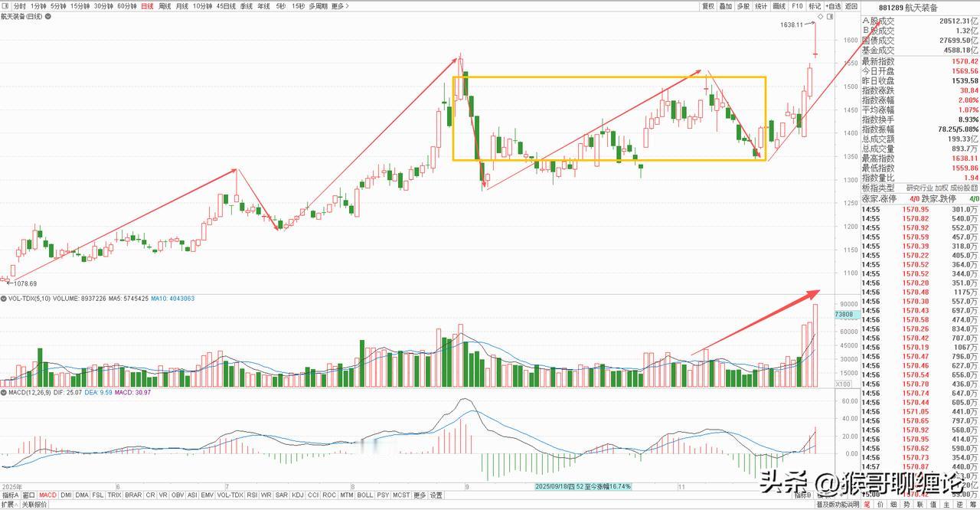980x510 pixels.
Task: Select the RSI indicator
Action: pyautogui.click(x=252, y=495)
